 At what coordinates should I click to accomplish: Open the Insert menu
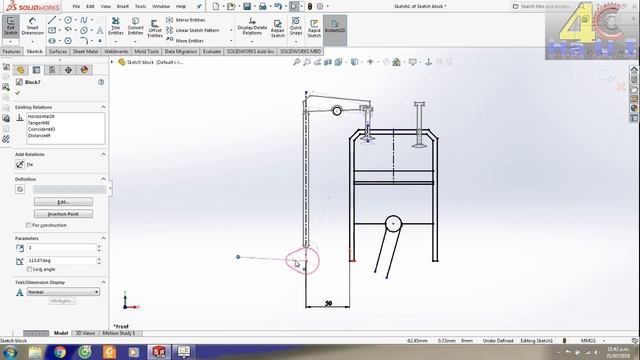click(x=122, y=6)
